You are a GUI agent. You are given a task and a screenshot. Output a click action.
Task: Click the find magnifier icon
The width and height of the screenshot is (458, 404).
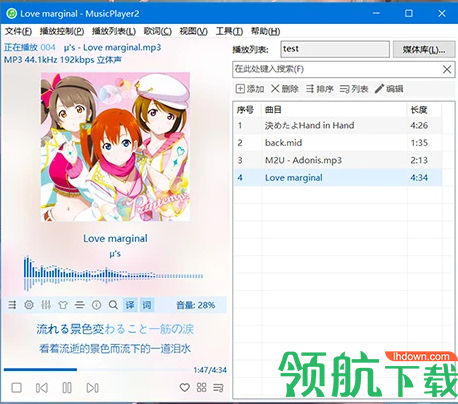[x=113, y=305]
